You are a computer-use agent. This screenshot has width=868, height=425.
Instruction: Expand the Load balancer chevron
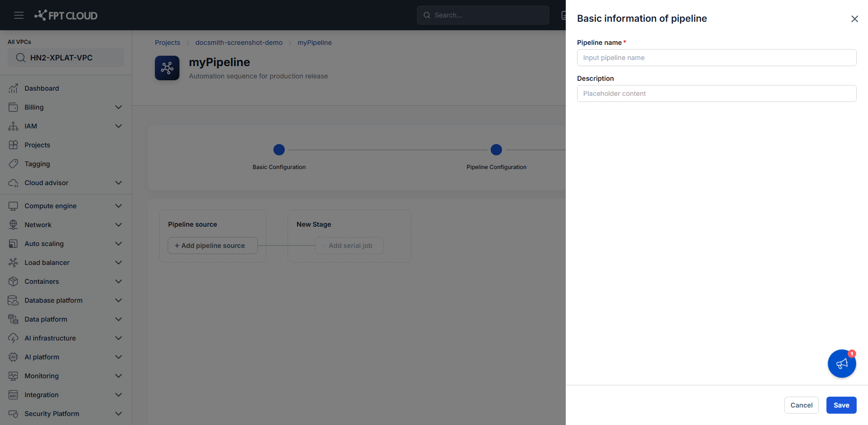(119, 263)
